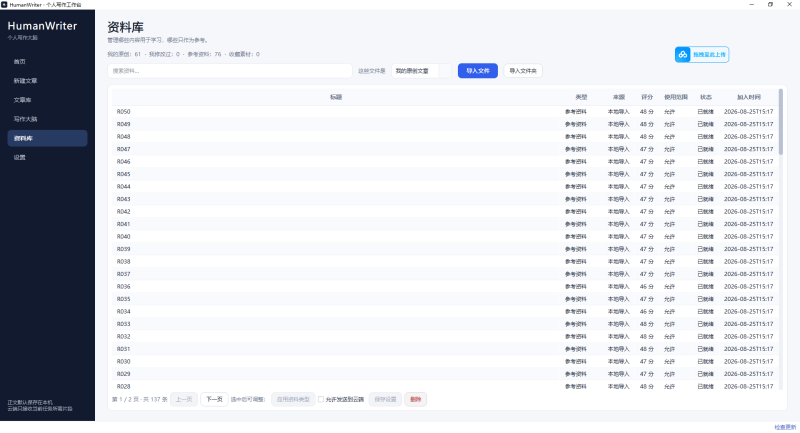The width and height of the screenshot is (800, 433).
Task: Select row R036
Action: pyautogui.click(x=445, y=287)
